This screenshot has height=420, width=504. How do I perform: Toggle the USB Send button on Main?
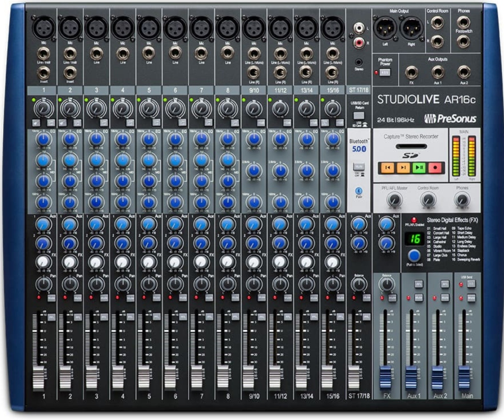click(x=471, y=284)
